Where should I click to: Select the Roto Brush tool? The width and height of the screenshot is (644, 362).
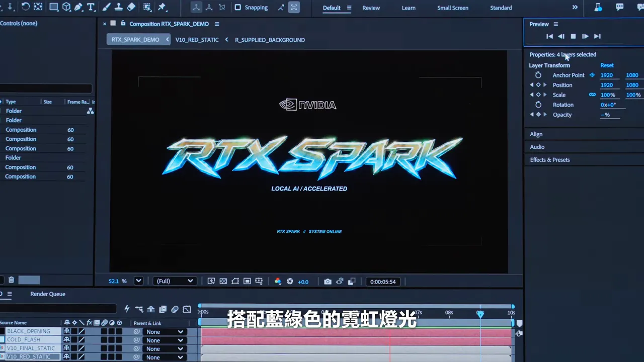coord(147,7)
